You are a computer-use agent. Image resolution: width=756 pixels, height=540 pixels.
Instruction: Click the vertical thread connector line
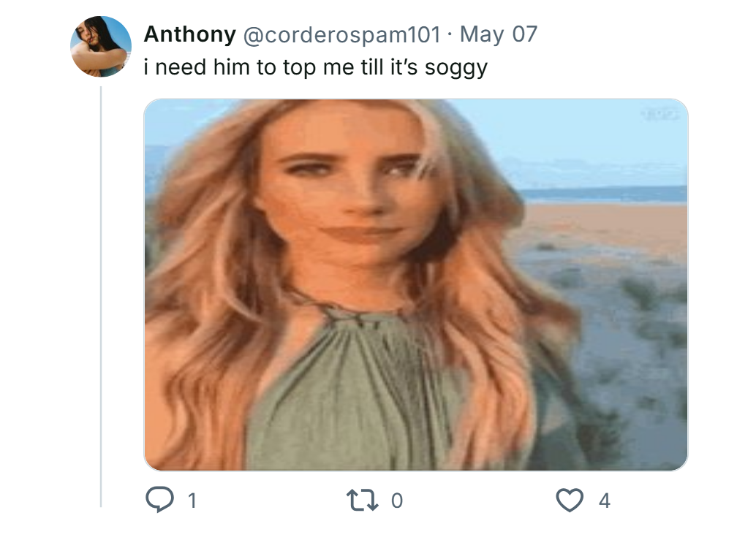click(x=101, y=297)
